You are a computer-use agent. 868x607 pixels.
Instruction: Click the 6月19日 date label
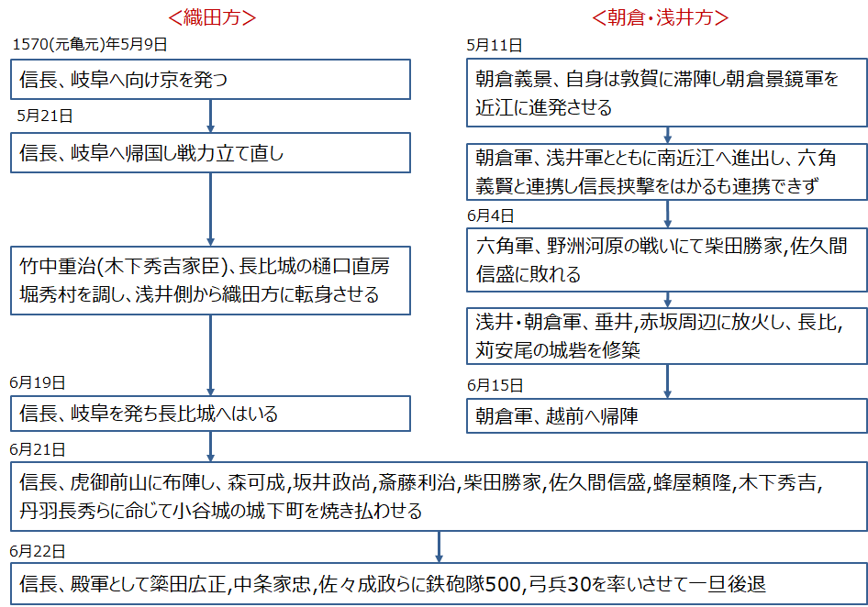click(x=39, y=382)
